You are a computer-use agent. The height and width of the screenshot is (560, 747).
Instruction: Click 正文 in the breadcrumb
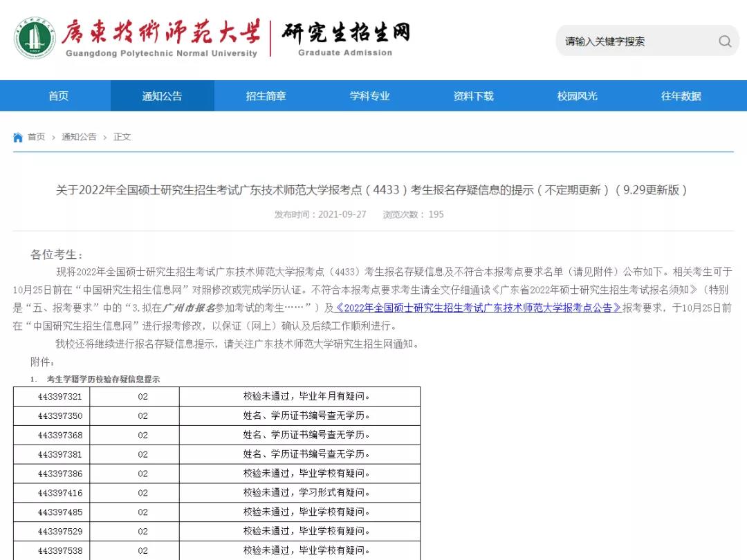[122, 137]
